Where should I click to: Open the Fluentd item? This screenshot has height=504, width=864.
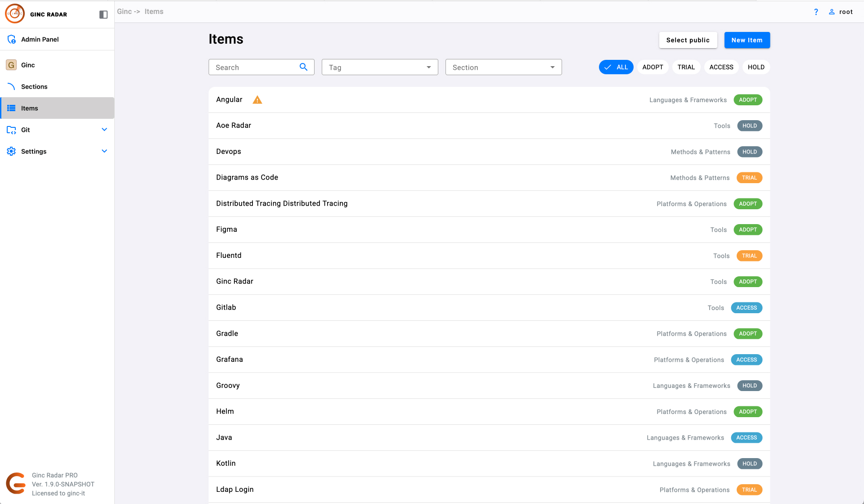tap(489, 256)
